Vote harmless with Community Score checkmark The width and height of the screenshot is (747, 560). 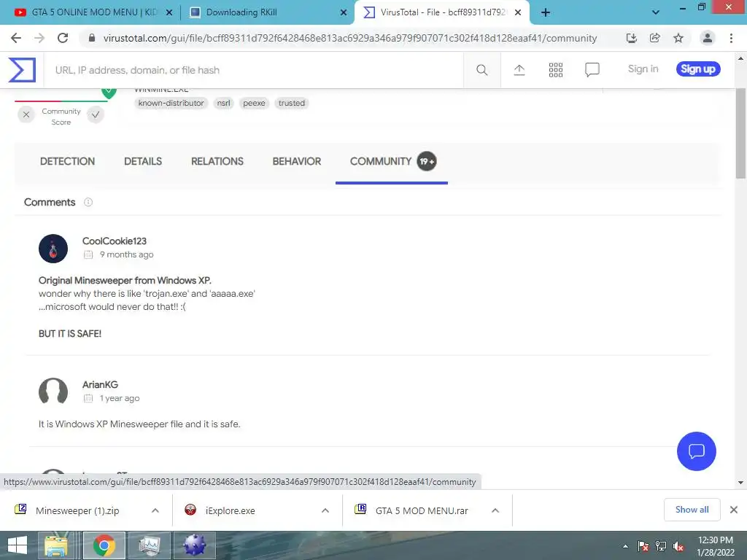[x=96, y=114]
